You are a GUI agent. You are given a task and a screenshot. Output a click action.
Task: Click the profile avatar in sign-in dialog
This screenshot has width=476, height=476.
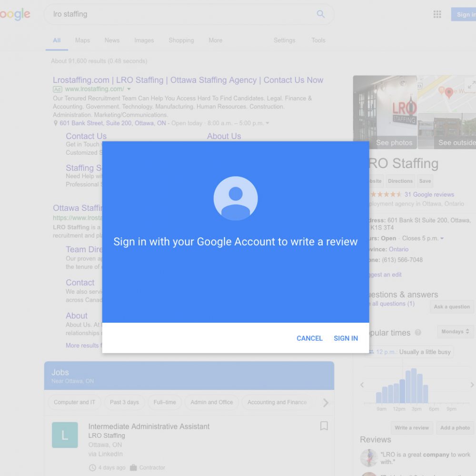pos(236,198)
